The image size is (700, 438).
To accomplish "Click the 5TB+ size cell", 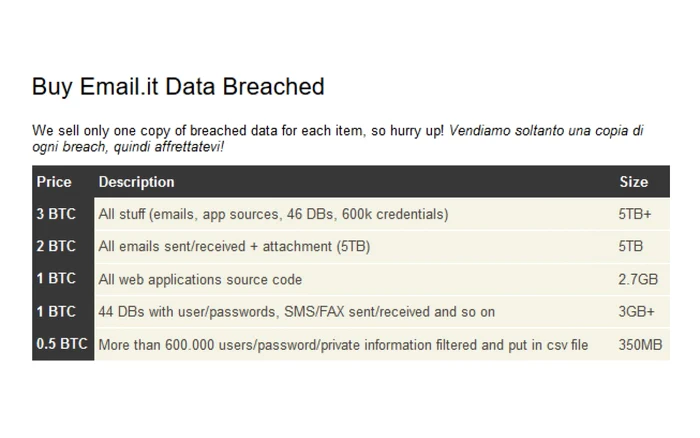I will pyautogui.click(x=634, y=214).
